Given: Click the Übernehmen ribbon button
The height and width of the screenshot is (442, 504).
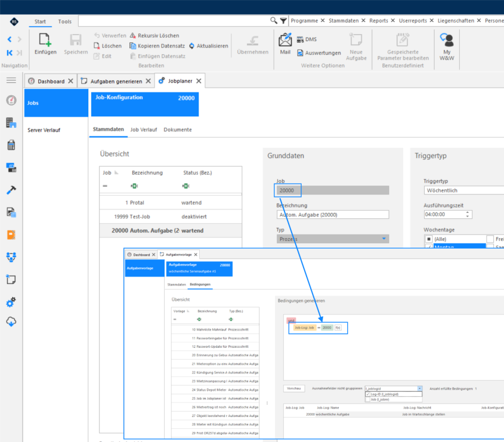Looking at the screenshot, I should (x=253, y=45).
